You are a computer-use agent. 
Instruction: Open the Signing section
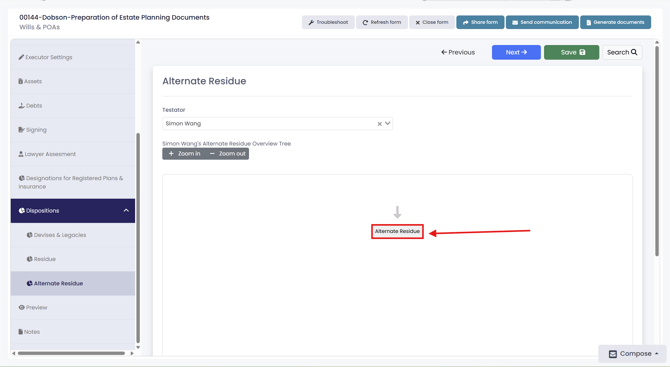73,129
